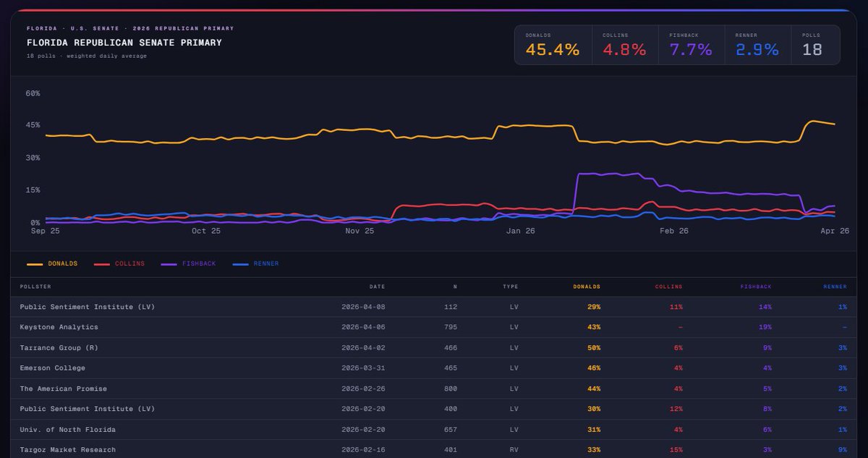Click the Oct 25 x-axis label
Image resolution: width=868 pixels, height=458 pixels.
[x=206, y=231]
